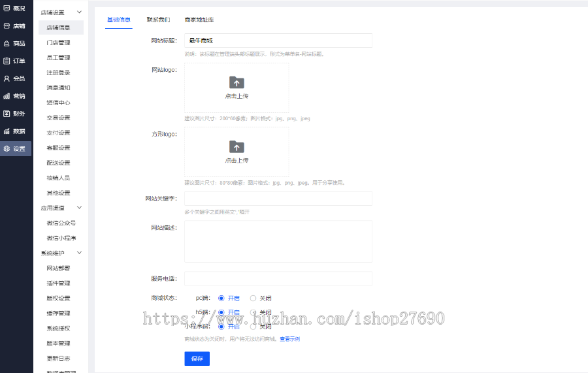Image resolution: width=588 pixels, height=373 pixels.
Task: Click the 保存 save button
Action: tap(197, 359)
